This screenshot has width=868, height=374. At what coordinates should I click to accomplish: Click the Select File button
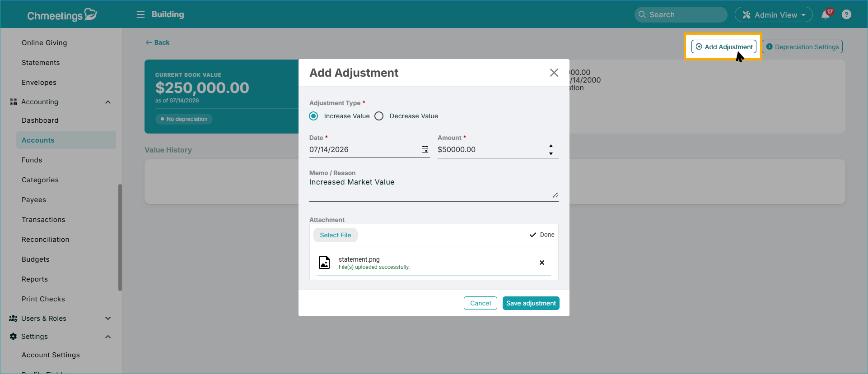(x=336, y=235)
